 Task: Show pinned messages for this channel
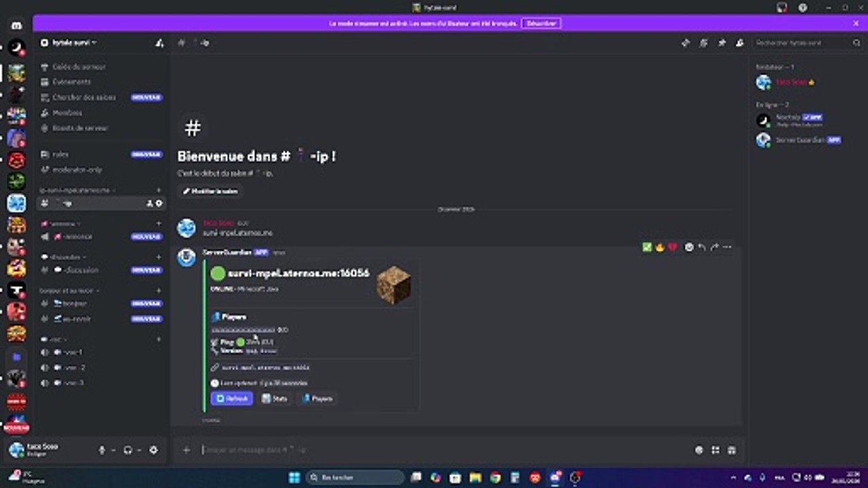click(x=722, y=43)
